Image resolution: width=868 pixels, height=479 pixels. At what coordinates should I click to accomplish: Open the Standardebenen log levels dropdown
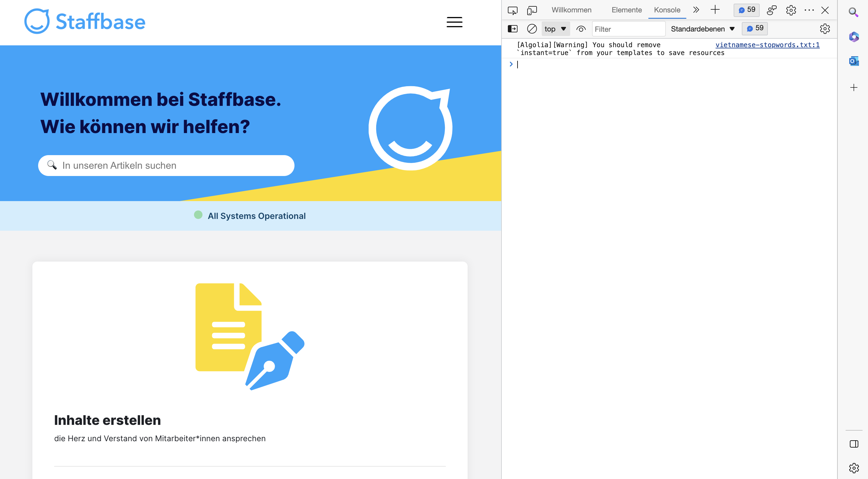tap(702, 29)
